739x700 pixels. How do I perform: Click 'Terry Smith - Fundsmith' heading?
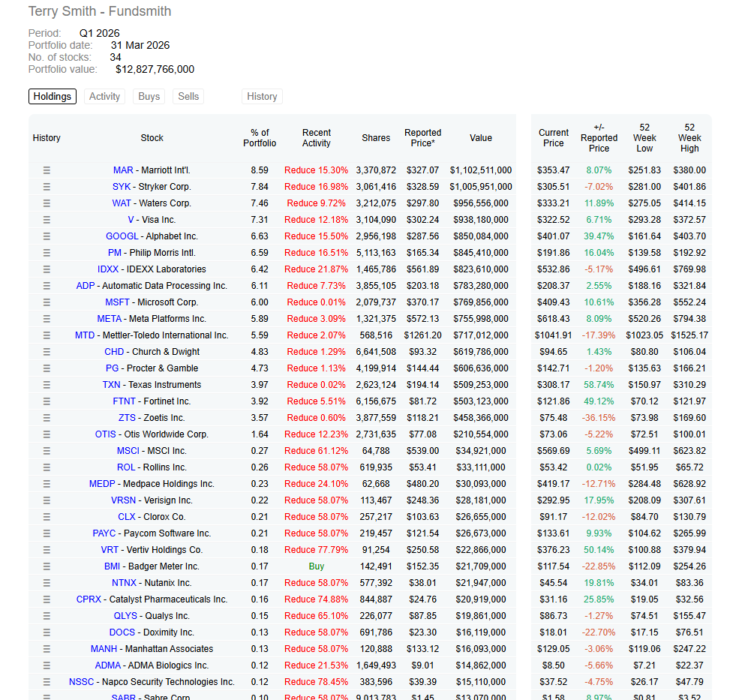coord(100,11)
